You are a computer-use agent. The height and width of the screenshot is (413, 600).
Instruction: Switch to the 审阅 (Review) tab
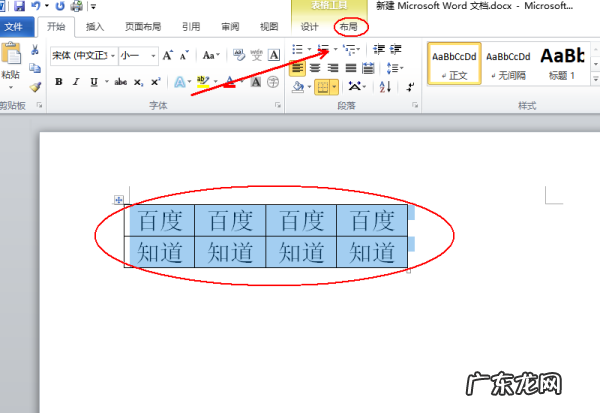(x=230, y=27)
